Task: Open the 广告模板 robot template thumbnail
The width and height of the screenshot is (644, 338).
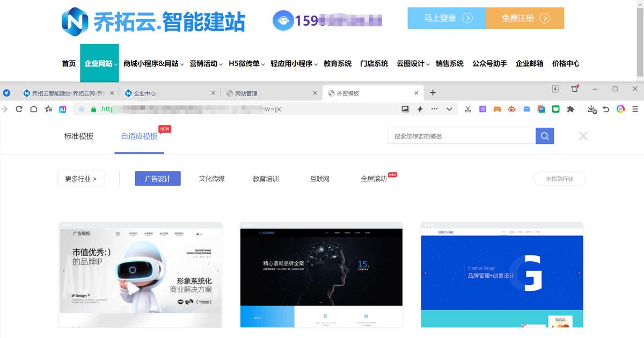Action: coord(141,275)
